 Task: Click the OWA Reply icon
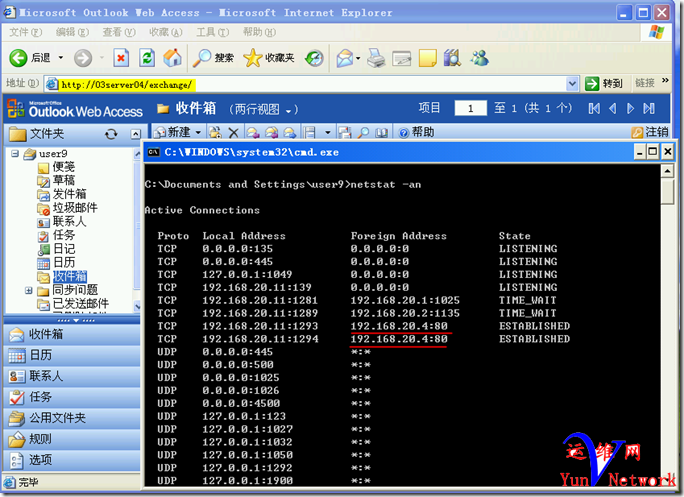pyautogui.click(x=253, y=132)
